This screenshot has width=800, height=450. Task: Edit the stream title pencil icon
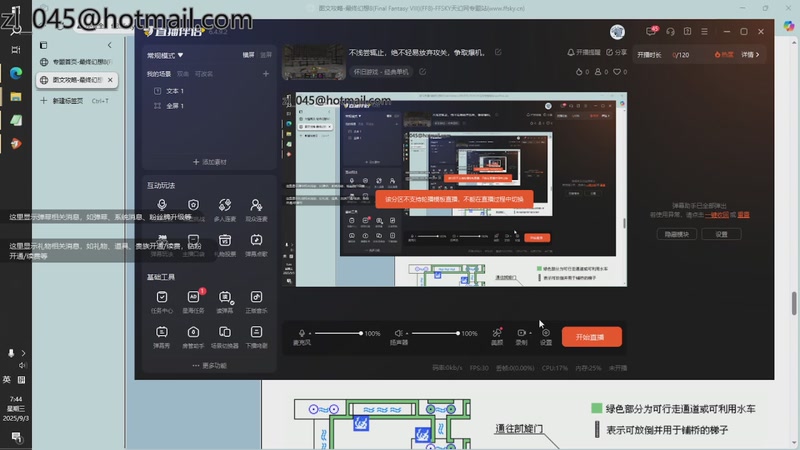tap(498, 52)
